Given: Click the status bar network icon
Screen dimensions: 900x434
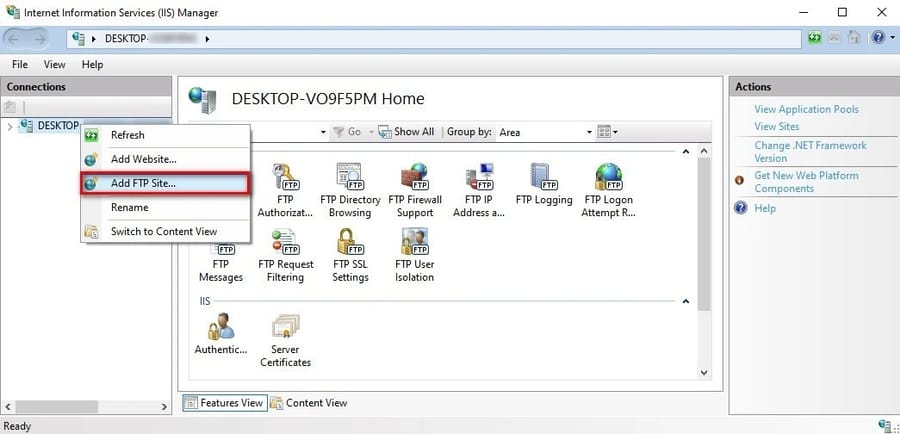Looking at the screenshot, I should [887, 425].
